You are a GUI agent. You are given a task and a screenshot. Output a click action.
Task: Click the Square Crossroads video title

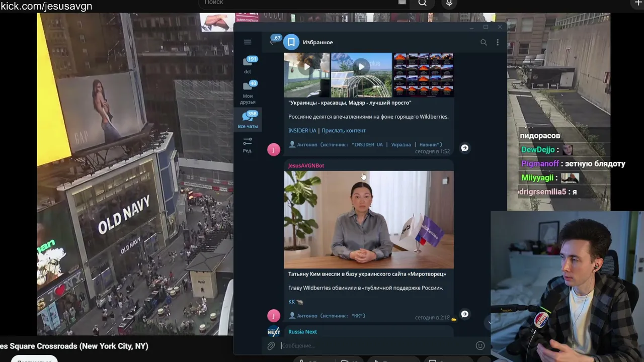[x=74, y=346]
